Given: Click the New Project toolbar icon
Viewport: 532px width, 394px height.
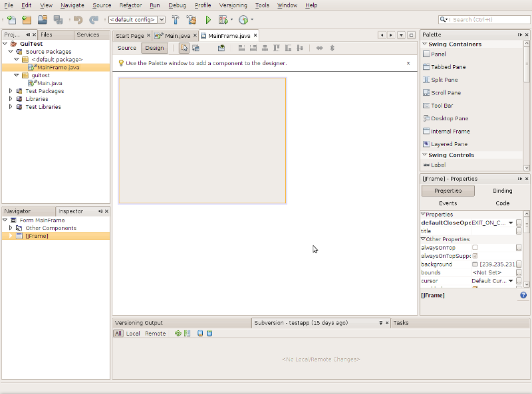Looking at the screenshot, I should pos(27,20).
